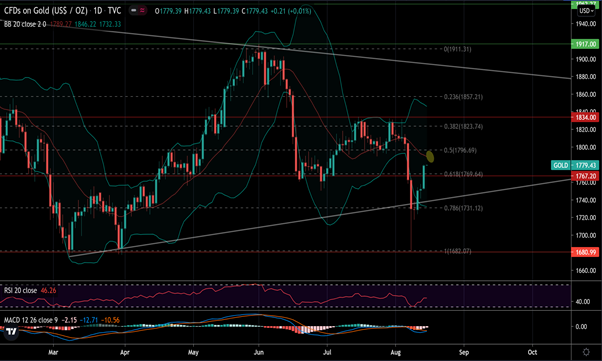This screenshot has width=602, height=361.
Task: Select the BB 20 close 2 0 legend
Action: pos(25,24)
